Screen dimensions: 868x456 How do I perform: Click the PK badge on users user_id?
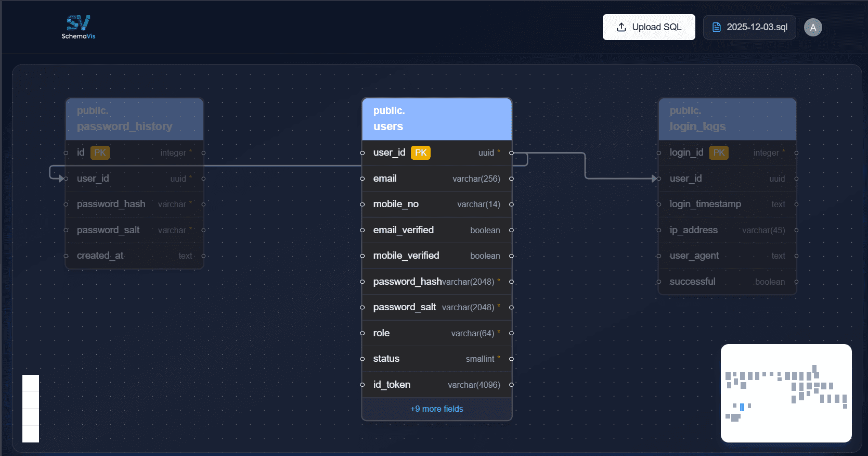421,153
